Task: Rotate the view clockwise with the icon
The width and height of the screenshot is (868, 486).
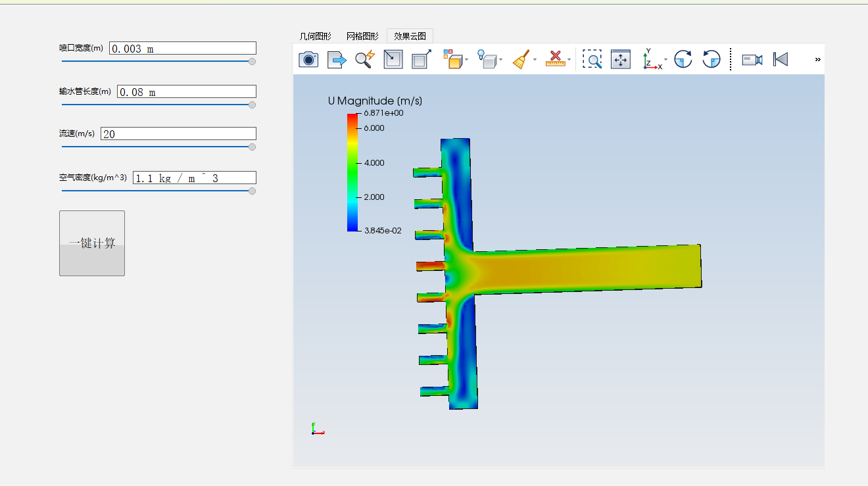Action: coord(683,59)
